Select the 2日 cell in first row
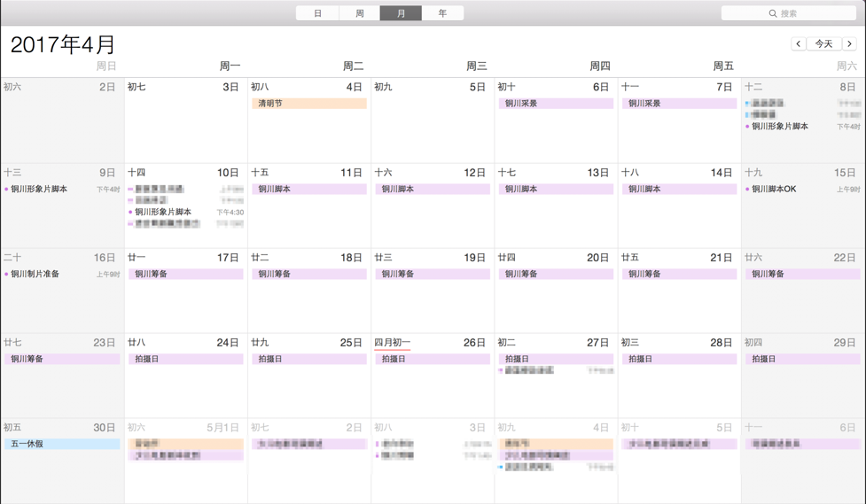The width and height of the screenshot is (866, 504). (x=62, y=120)
